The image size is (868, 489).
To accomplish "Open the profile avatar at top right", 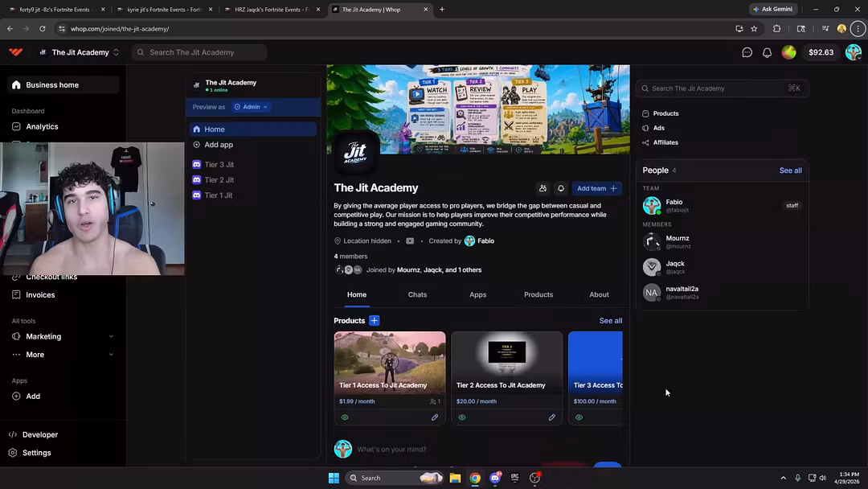I will (x=853, y=52).
